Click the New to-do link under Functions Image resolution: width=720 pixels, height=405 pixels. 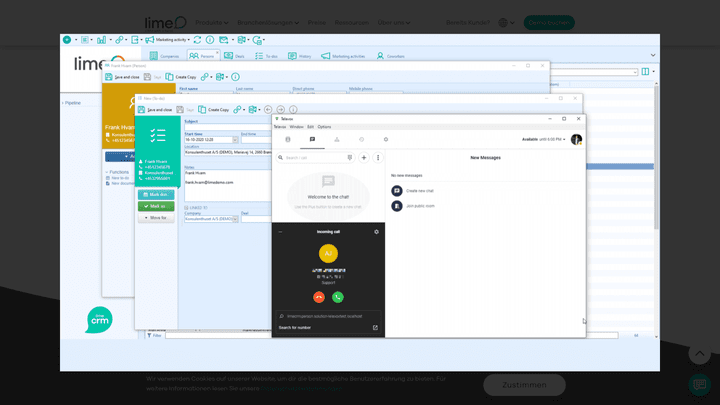pyautogui.click(x=118, y=178)
